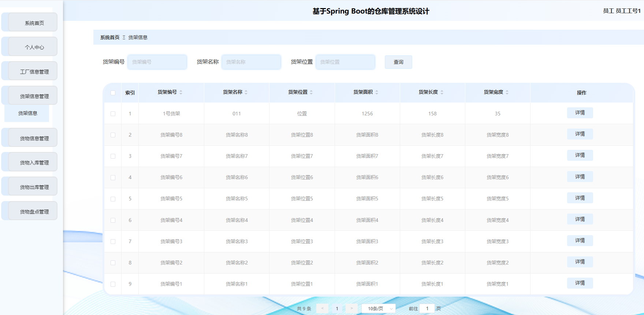
Task: View 详情 for 货架编号5 row
Action: [580, 198]
